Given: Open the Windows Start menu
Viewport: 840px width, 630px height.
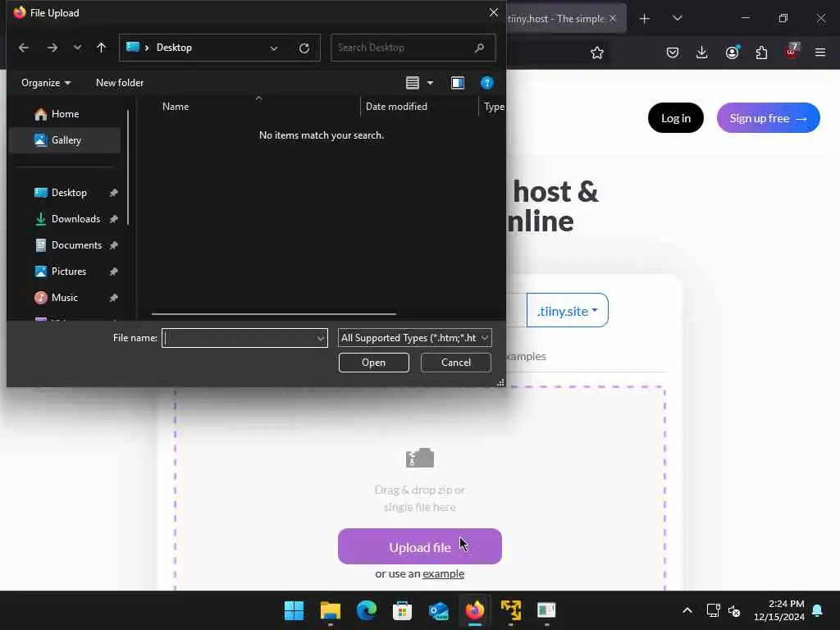Looking at the screenshot, I should [294, 610].
